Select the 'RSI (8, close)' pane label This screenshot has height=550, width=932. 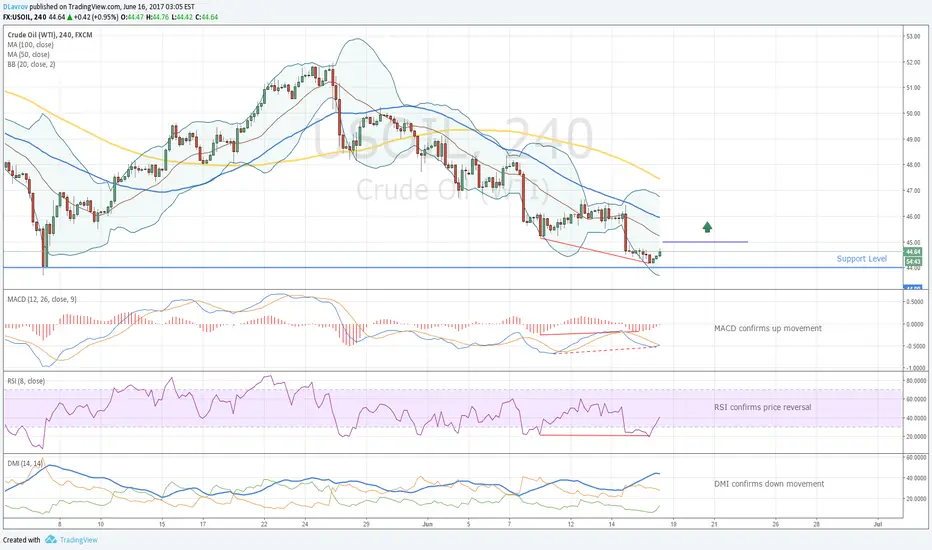pyautogui.click(x=26, y=381)
